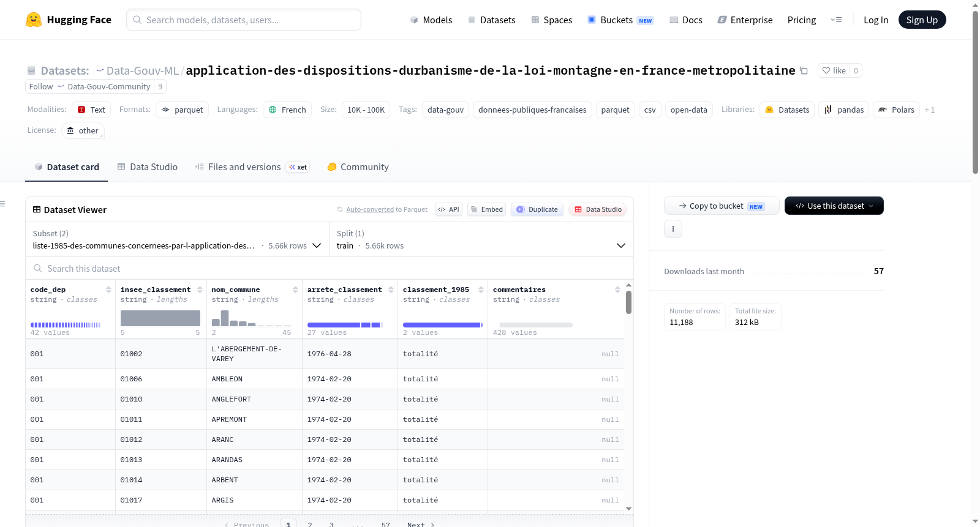
Task: Sort the commentaires column
Action: (617, 290)
